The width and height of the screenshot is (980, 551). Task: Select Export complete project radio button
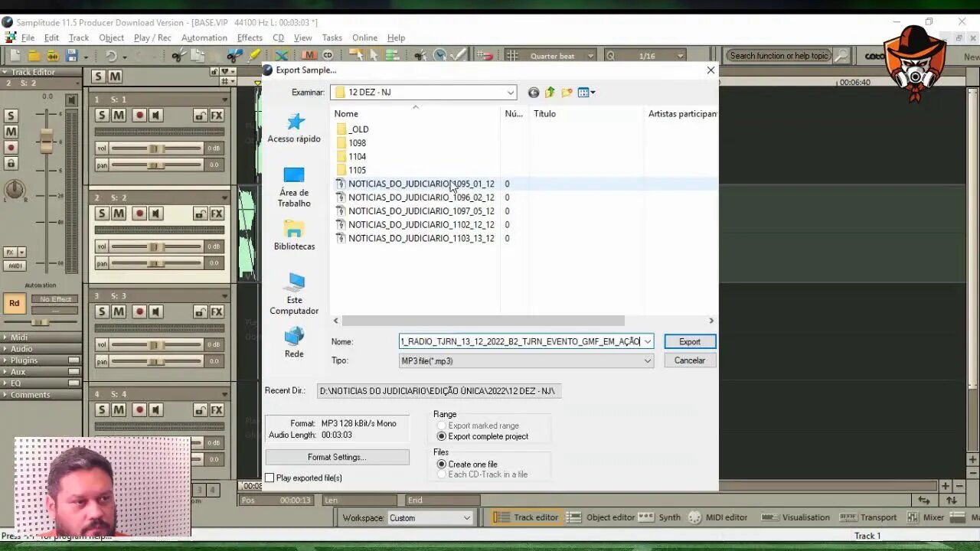[442, 436]
